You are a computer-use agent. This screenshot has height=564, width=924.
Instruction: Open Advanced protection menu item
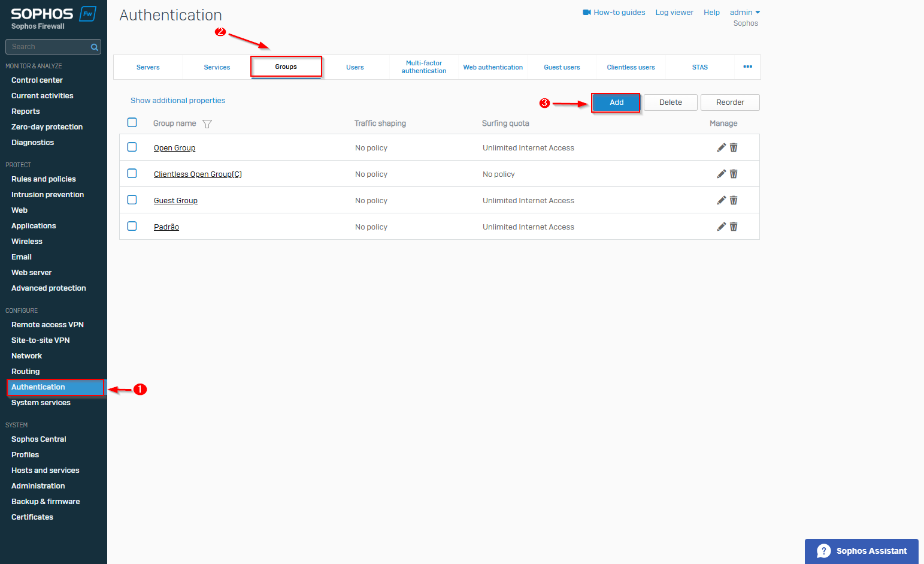point(49,288)
